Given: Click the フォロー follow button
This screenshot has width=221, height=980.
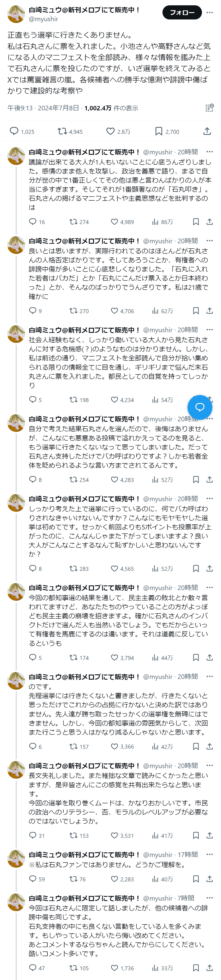Looking at the screenshot, I should point(182,13).
